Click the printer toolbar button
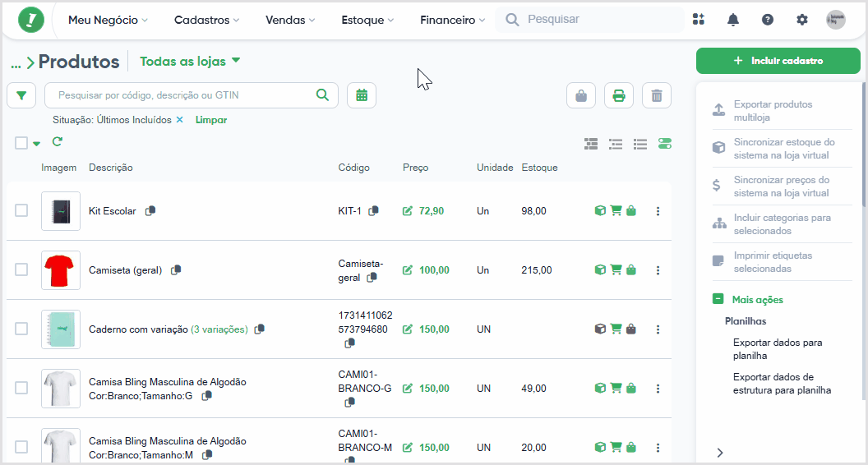Image resolution: width=868 pixels, height=465 pixels. pyautogui.click(x=619, y=96)
